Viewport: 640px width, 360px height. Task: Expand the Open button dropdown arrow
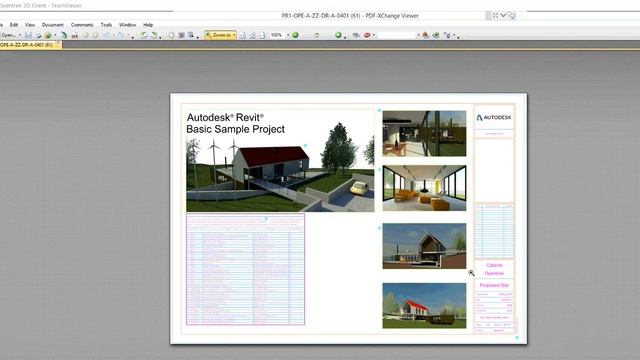[20, 35]
